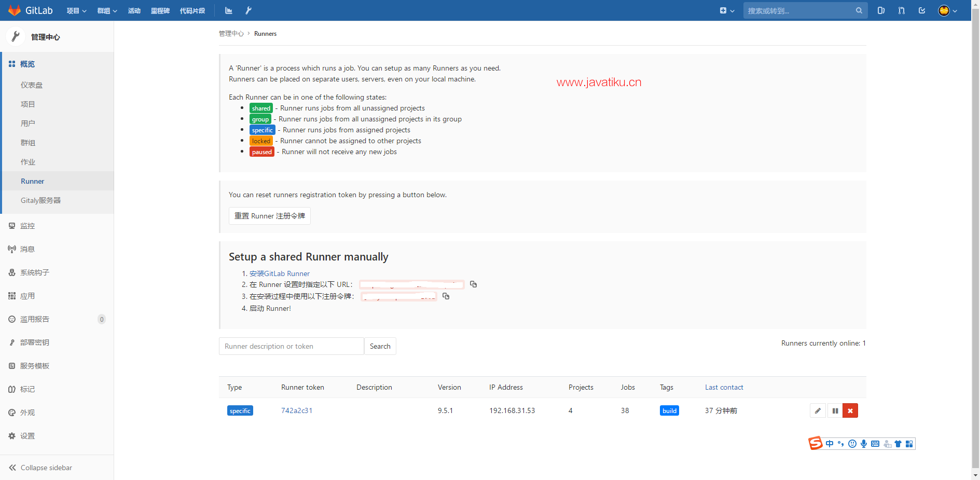The width and height of the screenshot is (980, 480).
Task: Click the 标记 labels icon in the sidebar
Action: click(12, 389)
